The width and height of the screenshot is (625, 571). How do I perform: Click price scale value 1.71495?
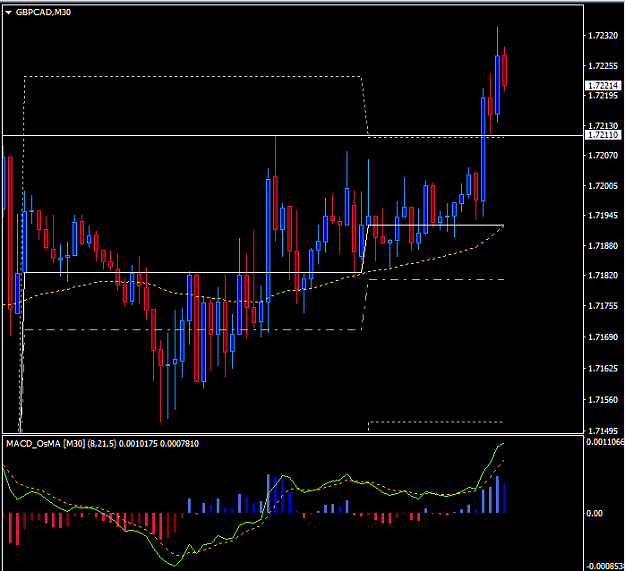(603, 431)
